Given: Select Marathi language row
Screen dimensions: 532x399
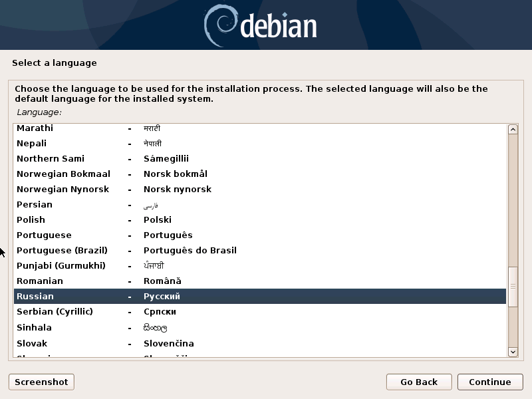Looking at the screenshot, I should click(260, 128).
